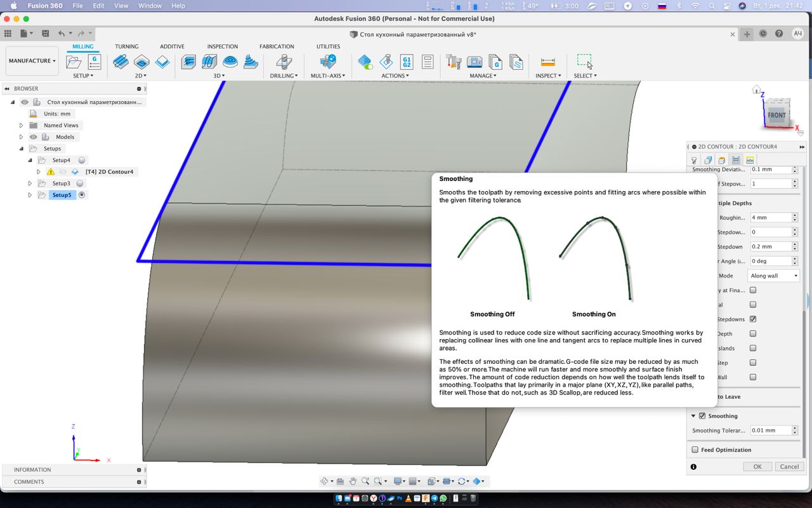
Task: Open the Machine Library icon
Action: (x=475, y=62)
